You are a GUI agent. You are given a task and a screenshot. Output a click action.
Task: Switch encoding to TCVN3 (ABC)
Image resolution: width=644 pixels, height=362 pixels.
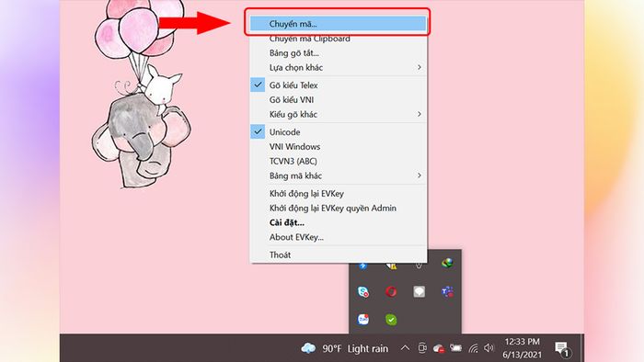pos(338,161)
